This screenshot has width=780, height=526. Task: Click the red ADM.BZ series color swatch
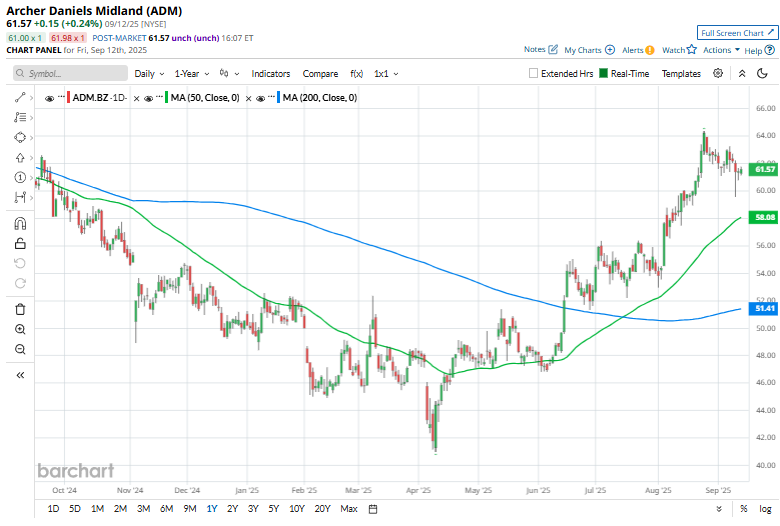point(69,98)
